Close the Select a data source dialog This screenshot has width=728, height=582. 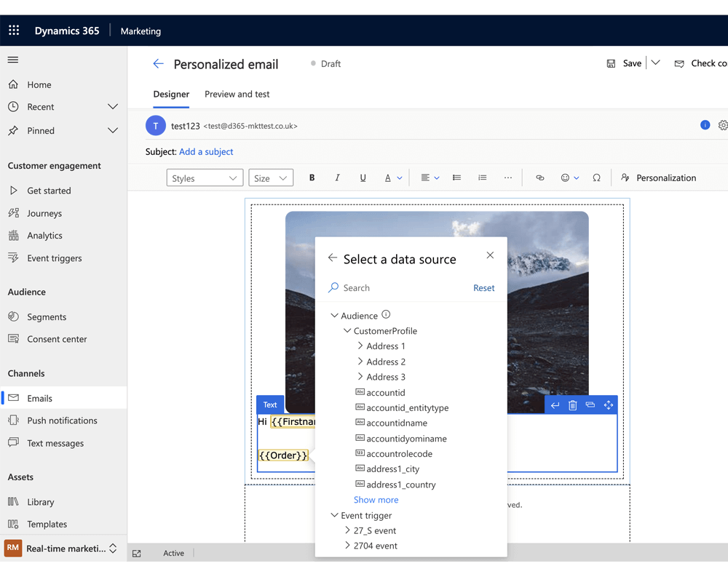490,255
